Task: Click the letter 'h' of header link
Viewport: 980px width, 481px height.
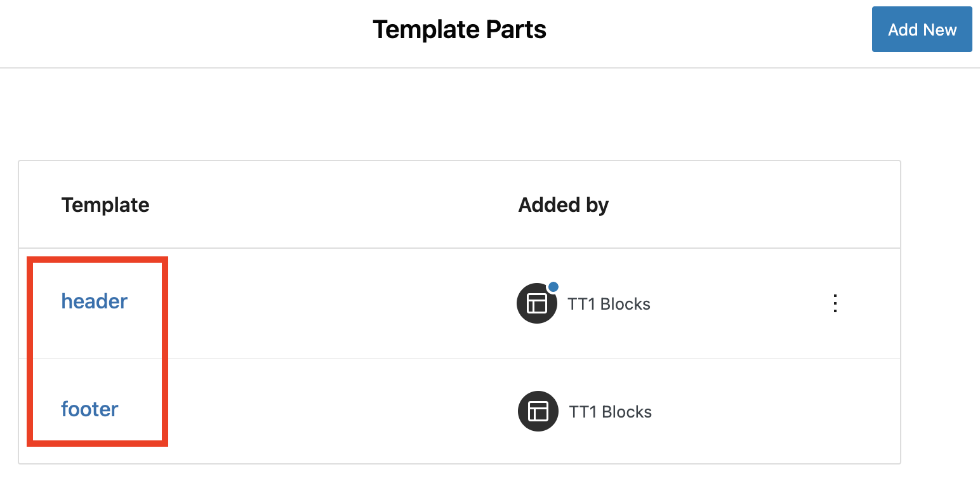Action: click(65, 301)
